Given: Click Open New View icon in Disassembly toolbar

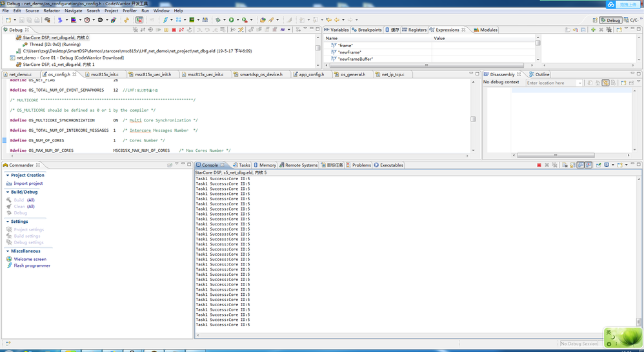Looking at the screenshot, I should click(x=623, y=83).
